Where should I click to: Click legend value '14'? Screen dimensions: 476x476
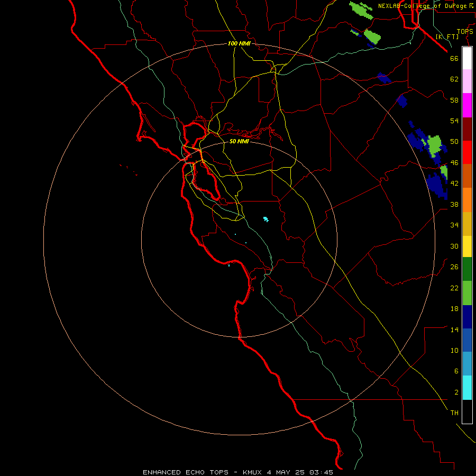[x=454, y=329]
